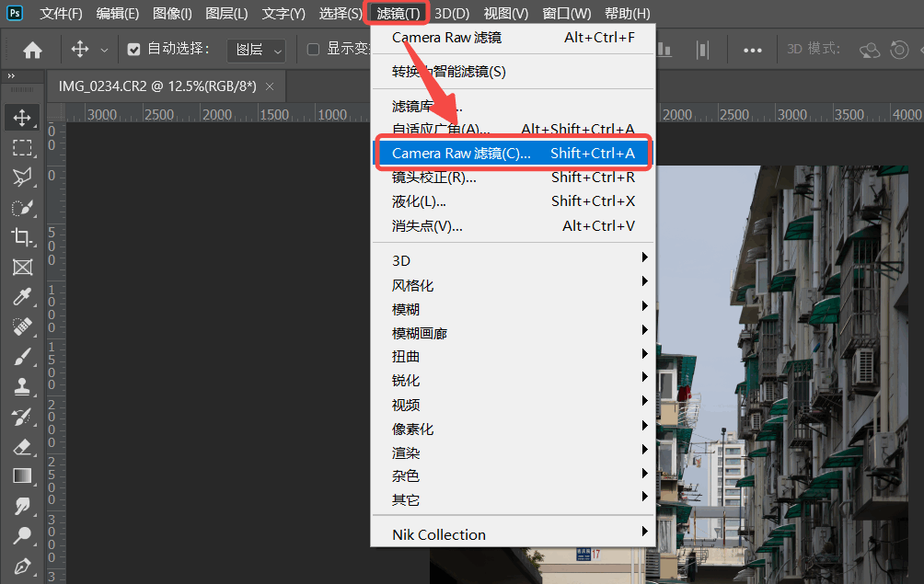Screen dimensions: 924x584
Task: Open the three-dots more options button
Action: (x=752, y=50)
